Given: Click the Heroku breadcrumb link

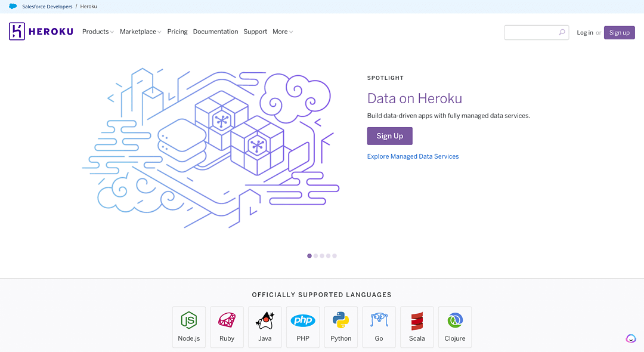Looking at the screenshot, I should pyautogui.click(x=89, y=7).
